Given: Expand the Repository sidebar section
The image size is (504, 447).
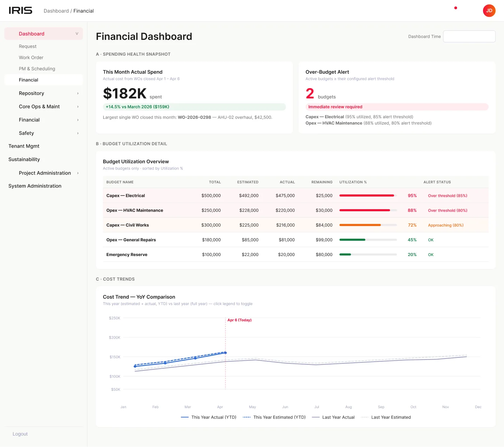Looking at the screenshot, I should [x=43, y=93].
